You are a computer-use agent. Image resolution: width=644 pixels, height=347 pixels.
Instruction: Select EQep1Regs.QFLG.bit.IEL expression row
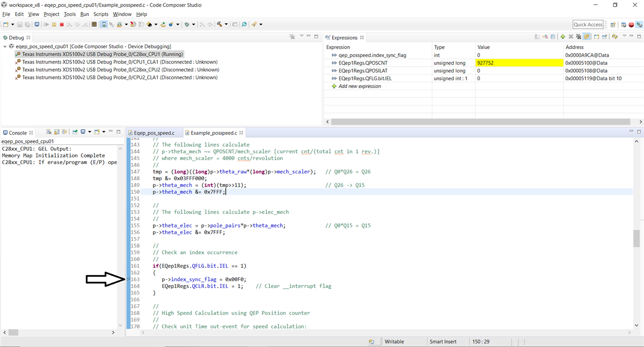[x=484, y=79]
